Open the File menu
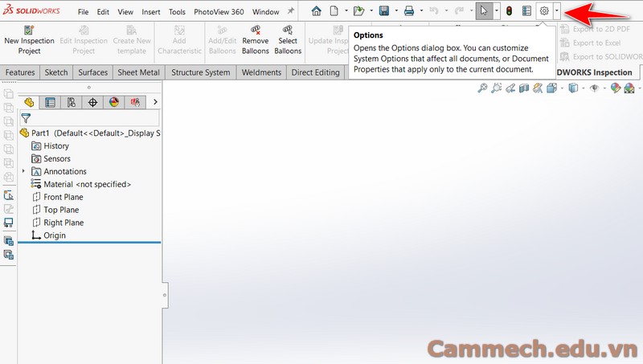The height and width of the screenshot is (364, 643). (84, 12)
